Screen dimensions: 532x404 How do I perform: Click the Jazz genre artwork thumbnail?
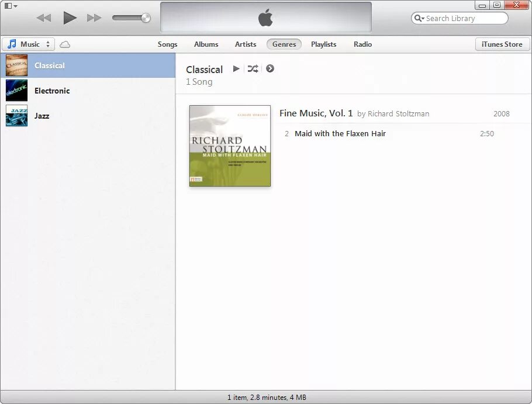[16, 116]
